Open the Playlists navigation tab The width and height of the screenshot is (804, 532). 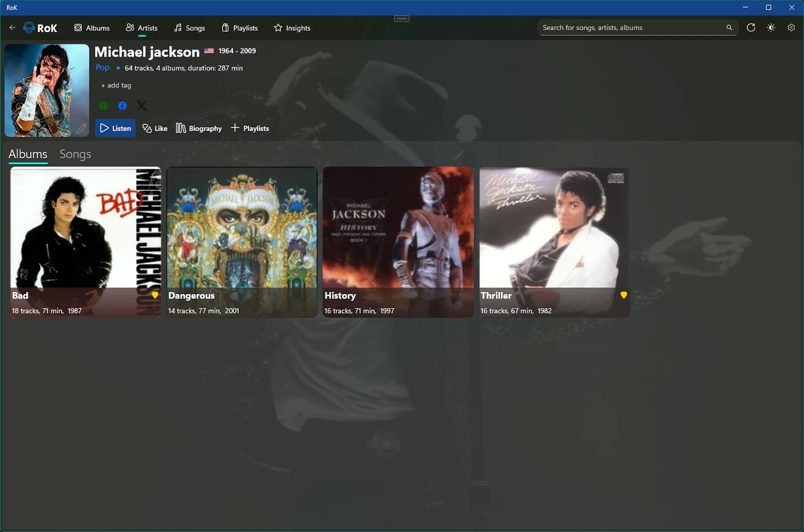click(240, 28)
